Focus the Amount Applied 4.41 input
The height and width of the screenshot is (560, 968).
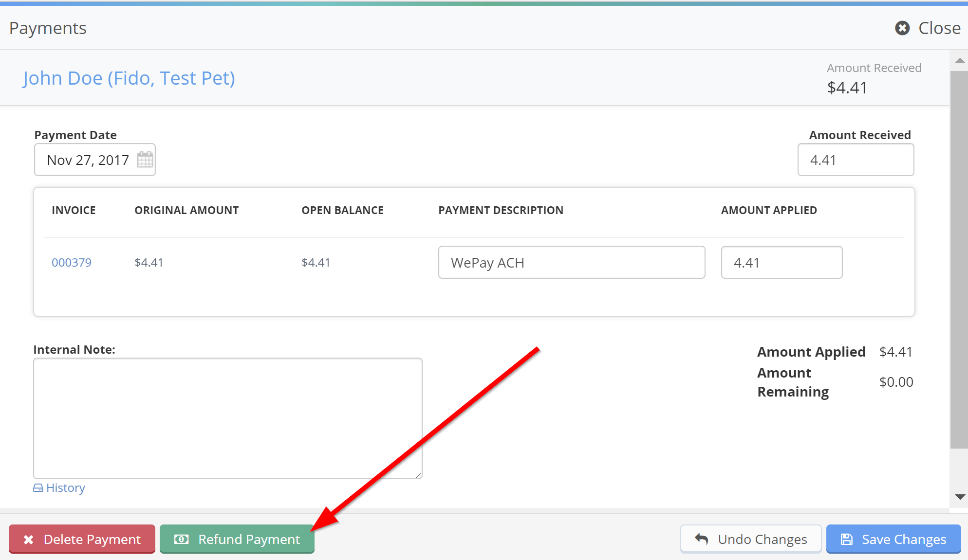pos(782,262)
